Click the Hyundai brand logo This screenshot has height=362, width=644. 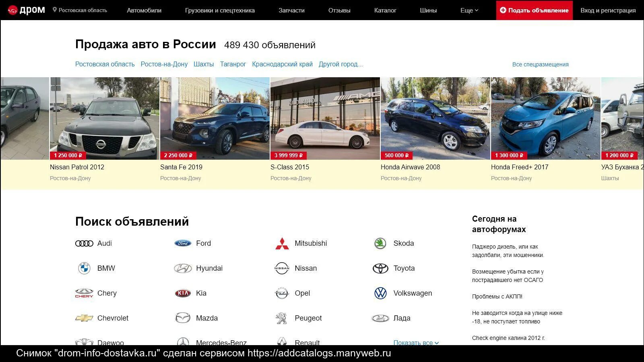[183, 268]
